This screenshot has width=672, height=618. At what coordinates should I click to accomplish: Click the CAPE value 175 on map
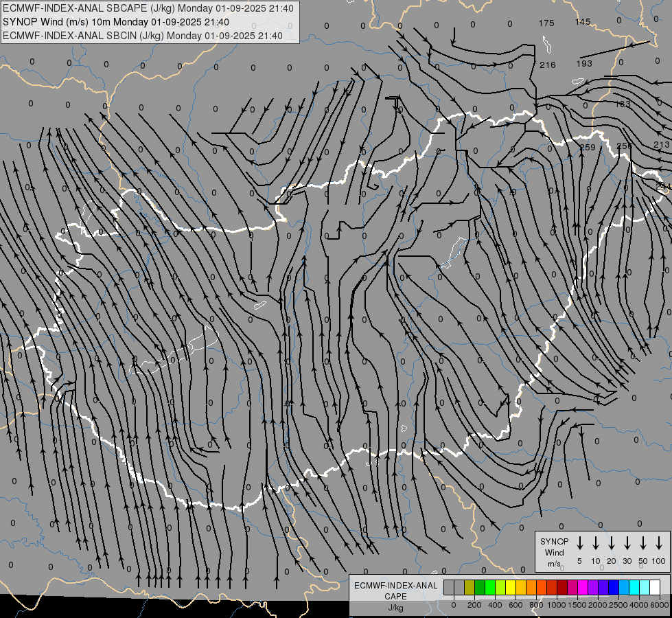pos(546,23)
